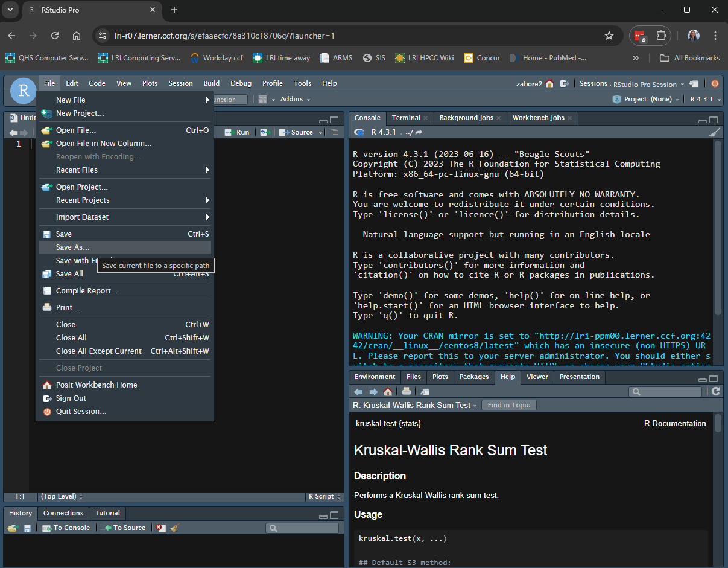This screenshot has height=568, width=728.
Task: Go forward in Help pane history
Action: click(373, 392)
